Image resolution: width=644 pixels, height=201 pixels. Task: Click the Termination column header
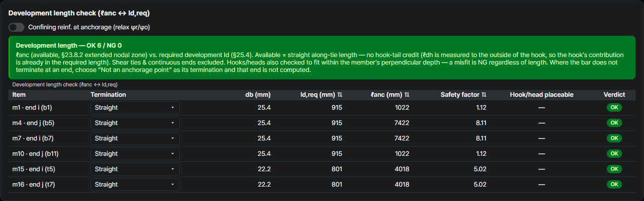coord(108,94)
